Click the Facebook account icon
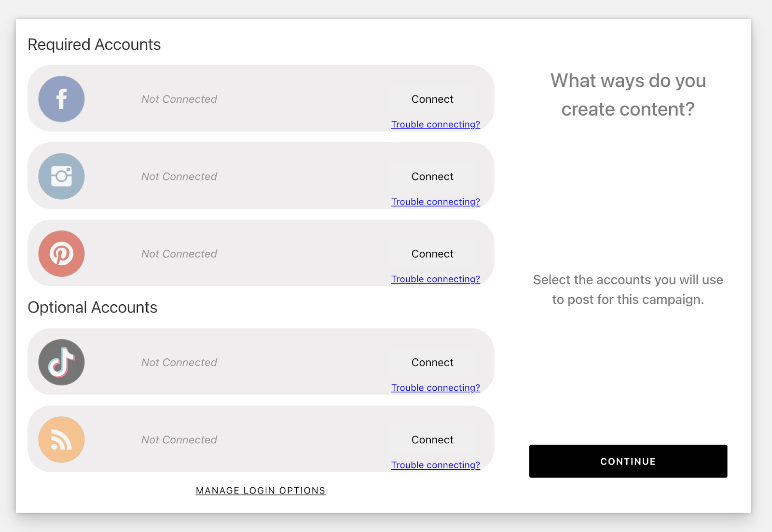Viewport: 772px width, 532px height. (x=61, y=99)
